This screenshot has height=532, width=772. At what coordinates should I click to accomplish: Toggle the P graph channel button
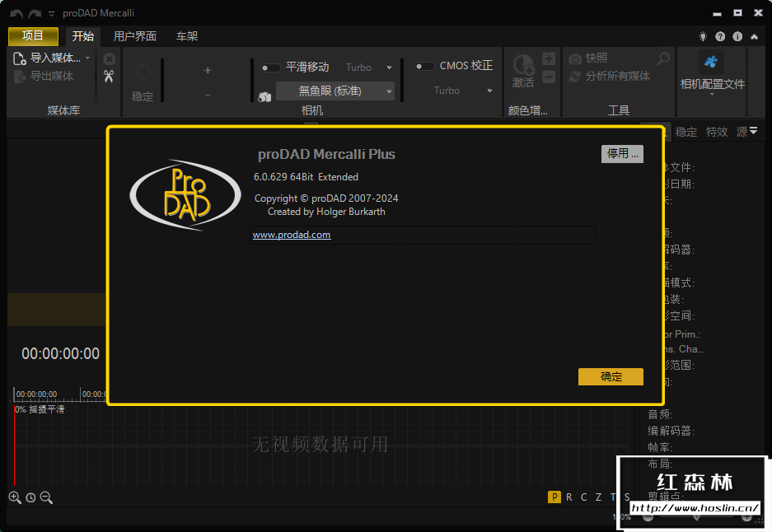(x=554, y=497)
